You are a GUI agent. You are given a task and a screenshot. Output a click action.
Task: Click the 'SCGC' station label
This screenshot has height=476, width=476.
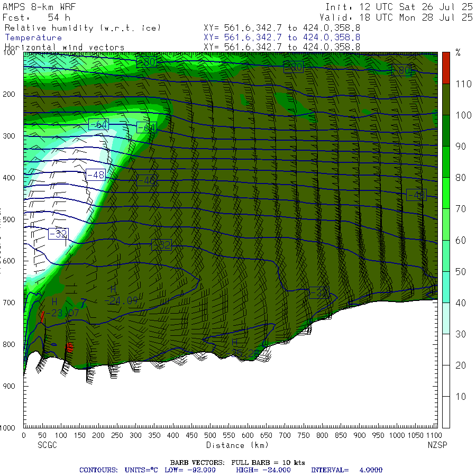(x=48, y=445)
